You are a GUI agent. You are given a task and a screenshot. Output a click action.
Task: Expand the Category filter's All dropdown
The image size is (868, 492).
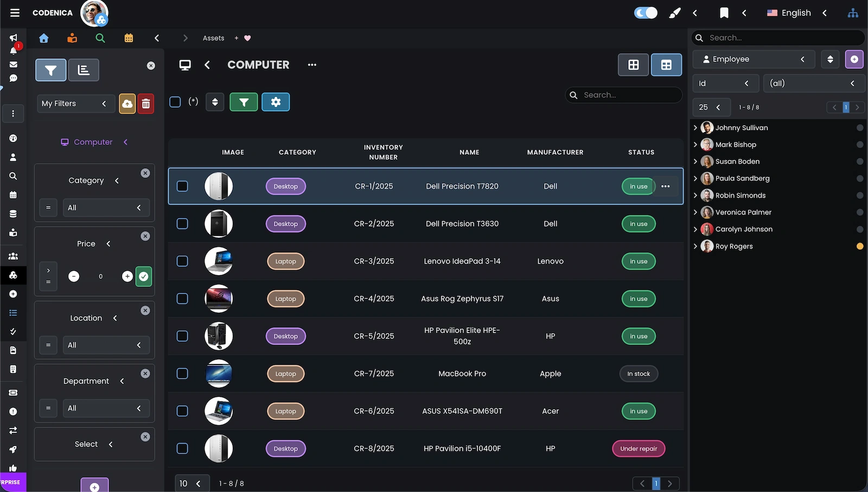(x=106, y=207)
